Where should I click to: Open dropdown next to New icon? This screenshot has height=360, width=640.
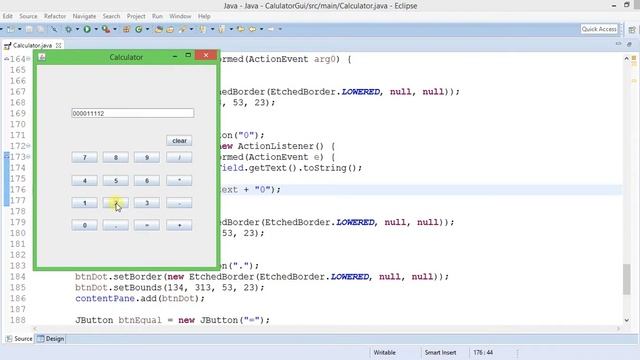click(x=20, y=29)
